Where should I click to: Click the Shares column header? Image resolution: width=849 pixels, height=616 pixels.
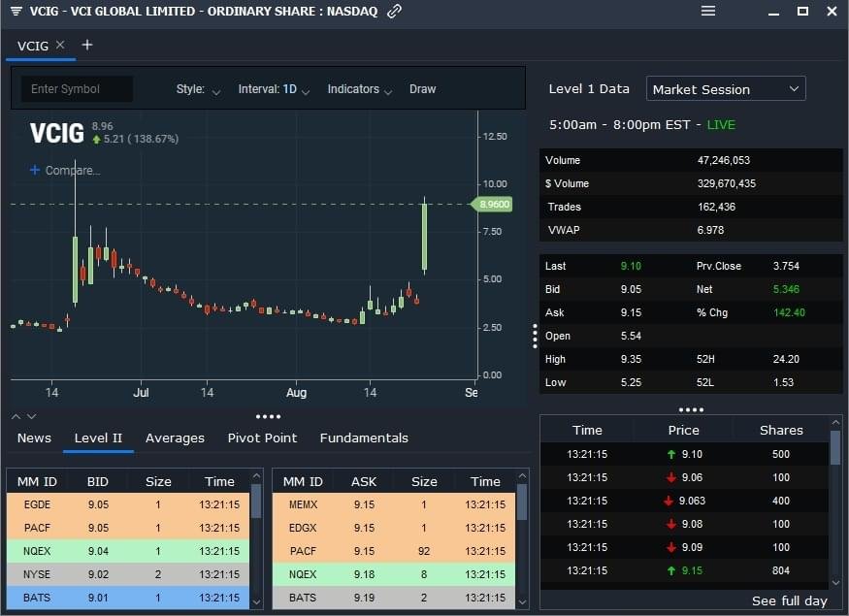click(781, 430)
